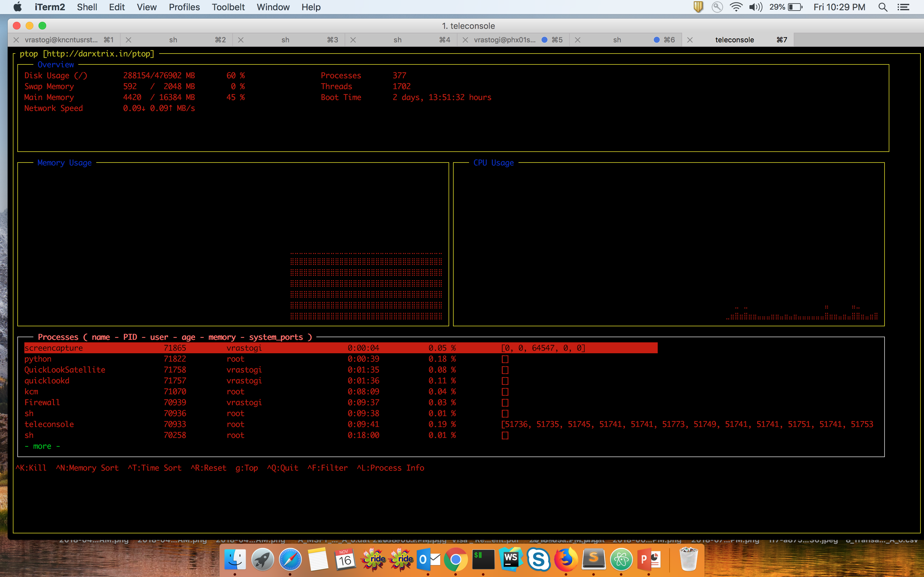Switch to the vrastogi@phx01s tab
The height and width of the screenshot is (577, 924).
[505, 40]
